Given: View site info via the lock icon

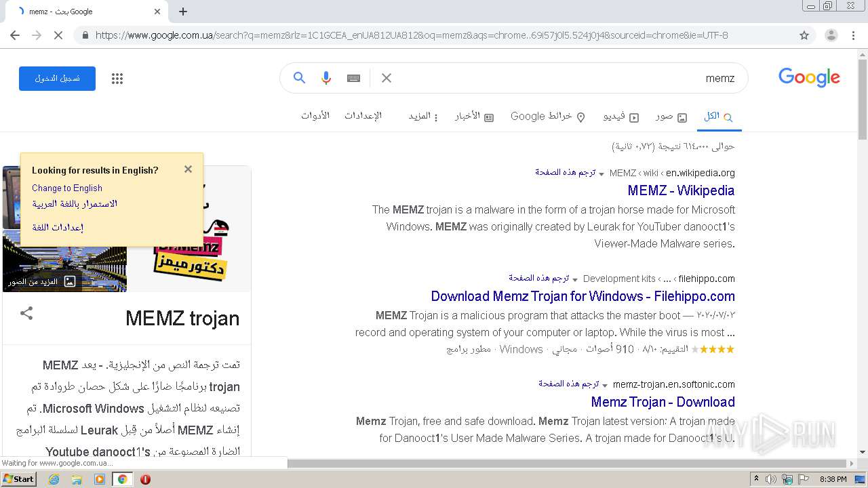Looking at the screenshot, I should tap(85, 35).
